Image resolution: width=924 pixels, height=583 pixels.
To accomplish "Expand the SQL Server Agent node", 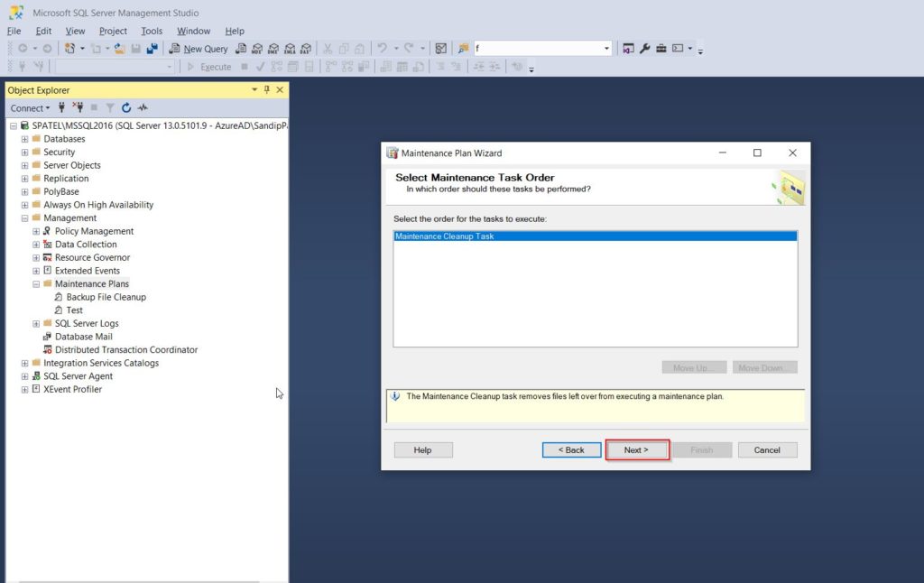I will (24, 376).
